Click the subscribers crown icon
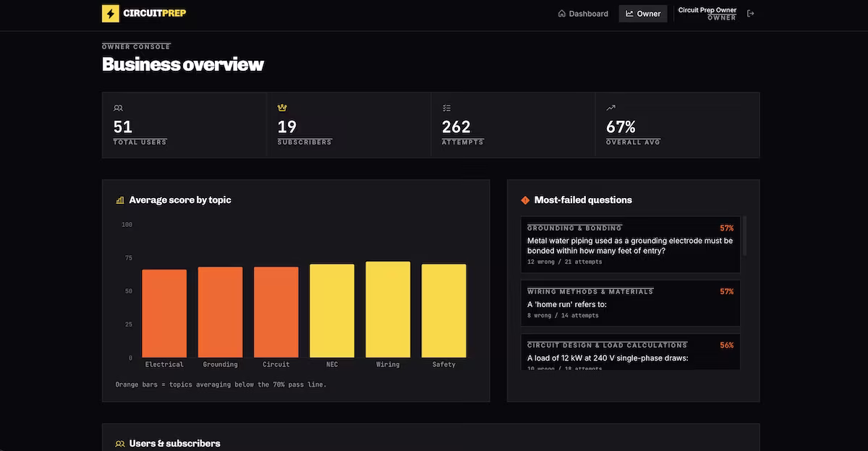 282,108
